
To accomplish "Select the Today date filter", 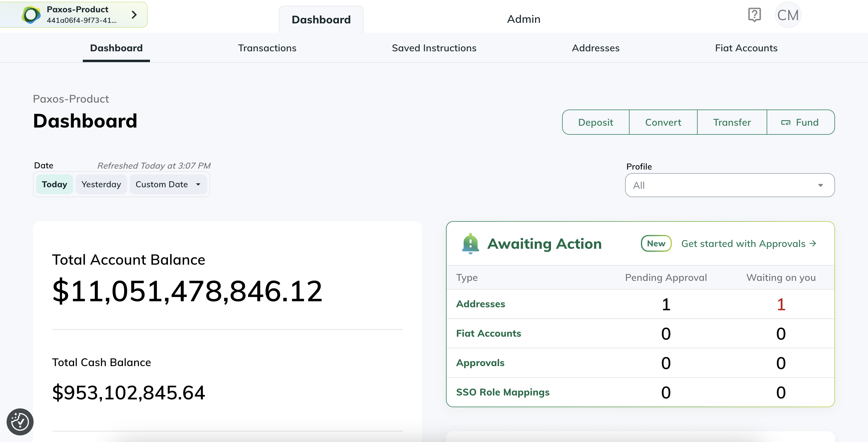I will [x=54, y=185].
